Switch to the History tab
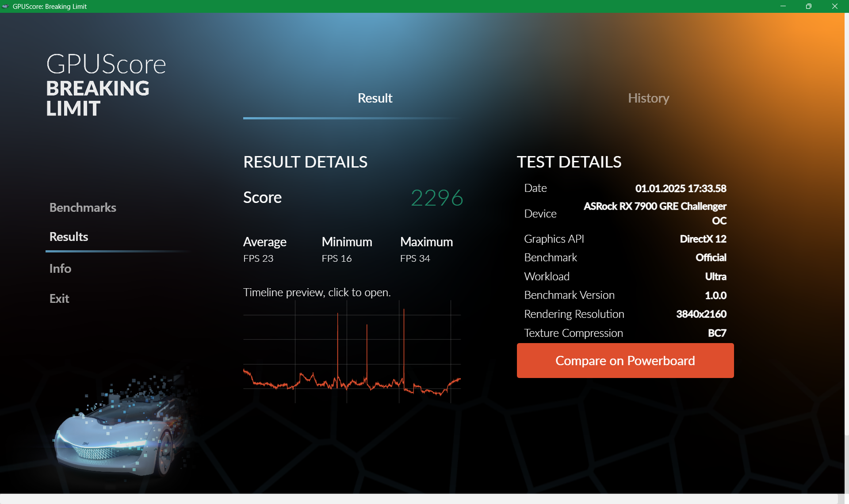This screenshot has height=504, width=849. 648,98
